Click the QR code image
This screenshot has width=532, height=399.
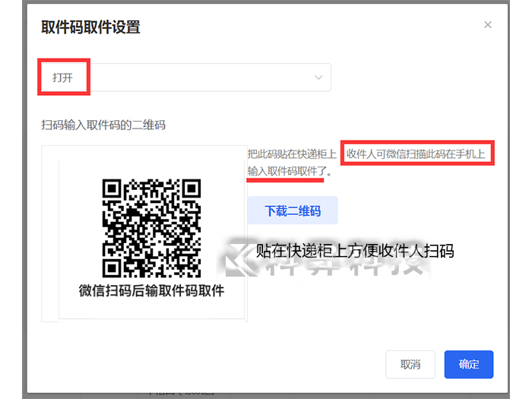pyautogui.click(x=152, y=228)
